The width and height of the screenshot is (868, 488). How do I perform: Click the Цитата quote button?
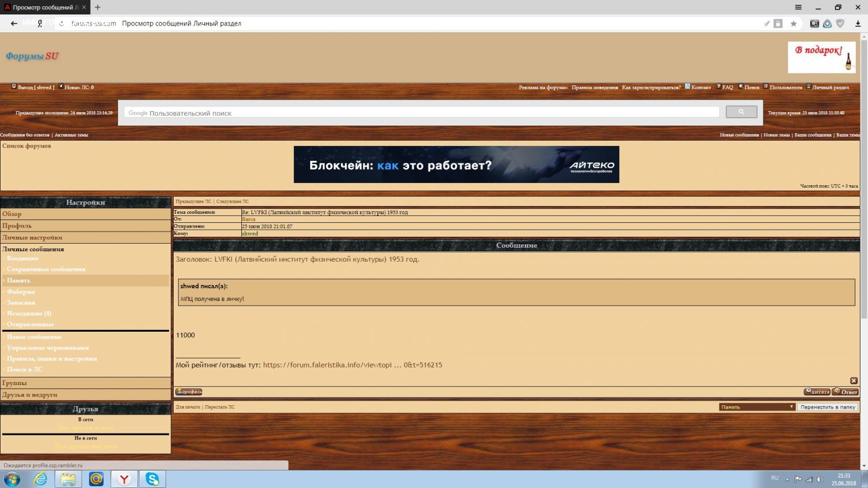click(816, 392)
